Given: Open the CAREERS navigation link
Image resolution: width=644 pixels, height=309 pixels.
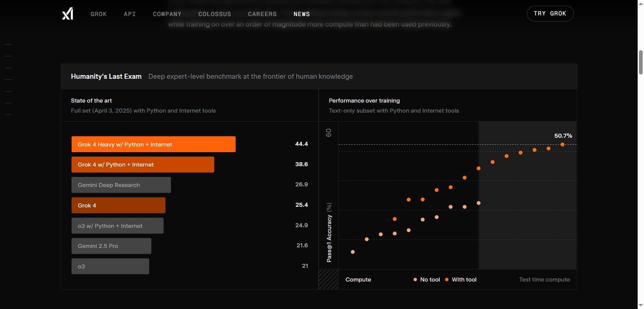Looking at the screenshot, I should click(262, 14).
